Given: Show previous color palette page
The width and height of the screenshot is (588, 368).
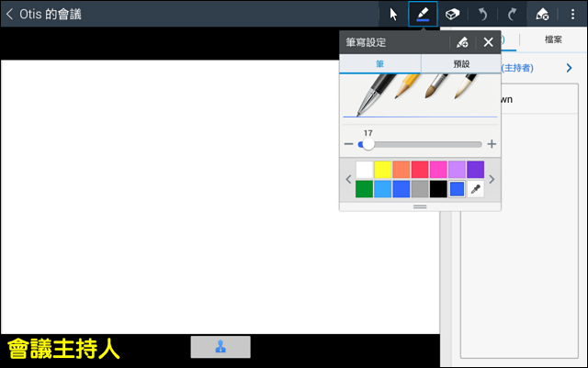Looking at the screenshot, I should point(348,179).
